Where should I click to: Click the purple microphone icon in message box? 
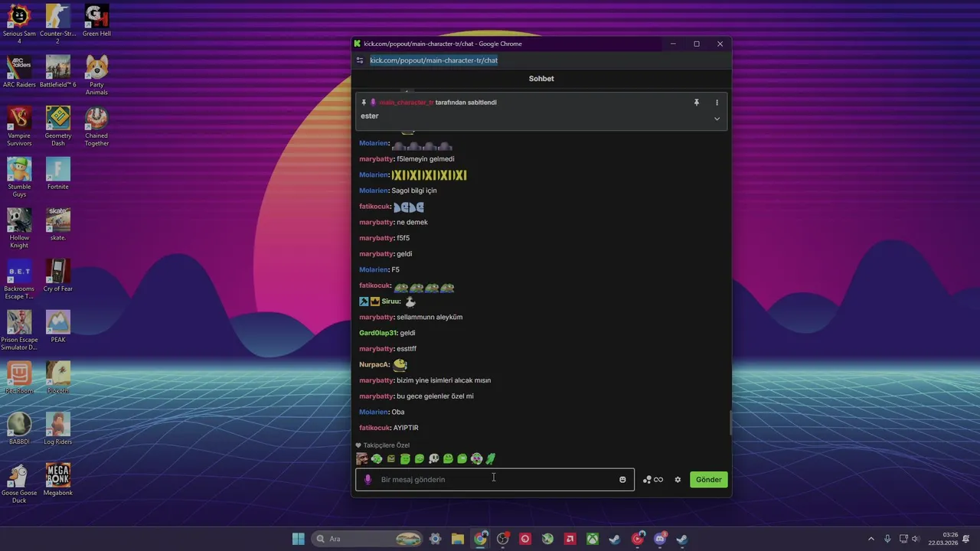click(x=367, y=480)
